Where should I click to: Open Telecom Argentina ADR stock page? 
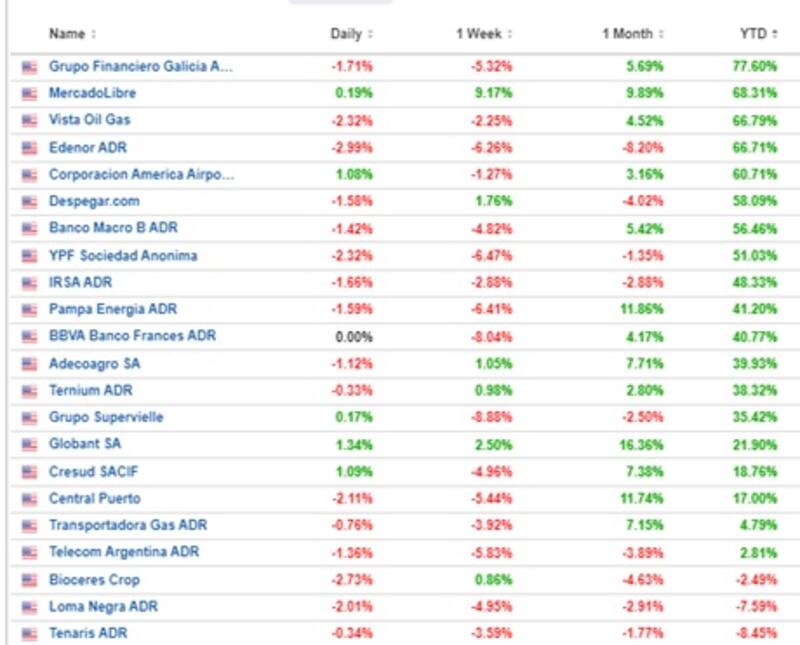(x=124, y=552)
